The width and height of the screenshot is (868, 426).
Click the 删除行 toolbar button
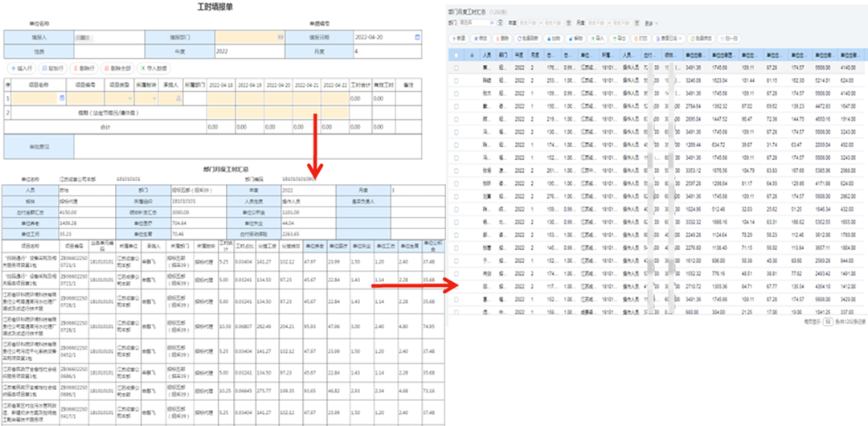tap(84, 68)
